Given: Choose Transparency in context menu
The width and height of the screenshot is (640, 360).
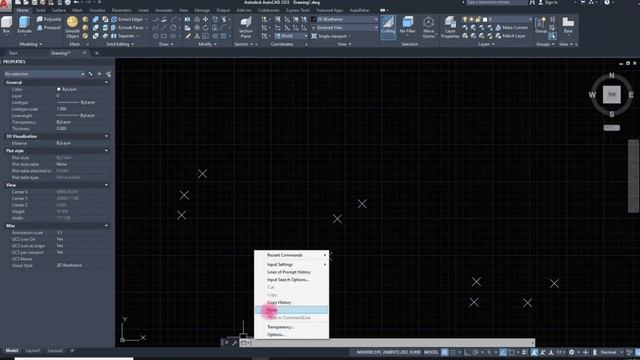Looking at the screenshot, I should click(x=291, y=327).
